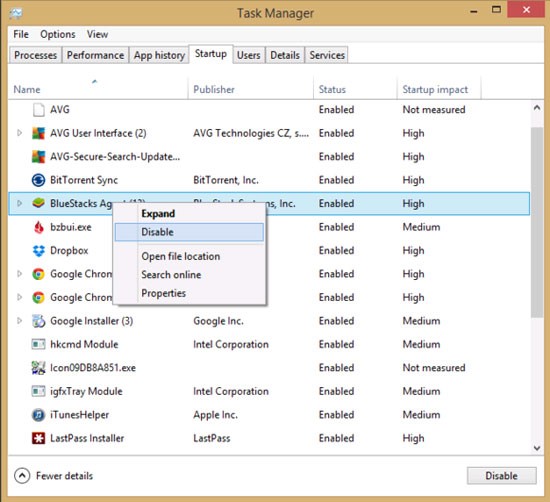Expand the AVG User Interface group
The width and height of the screenshot is (550, 502).
[20, 133]
